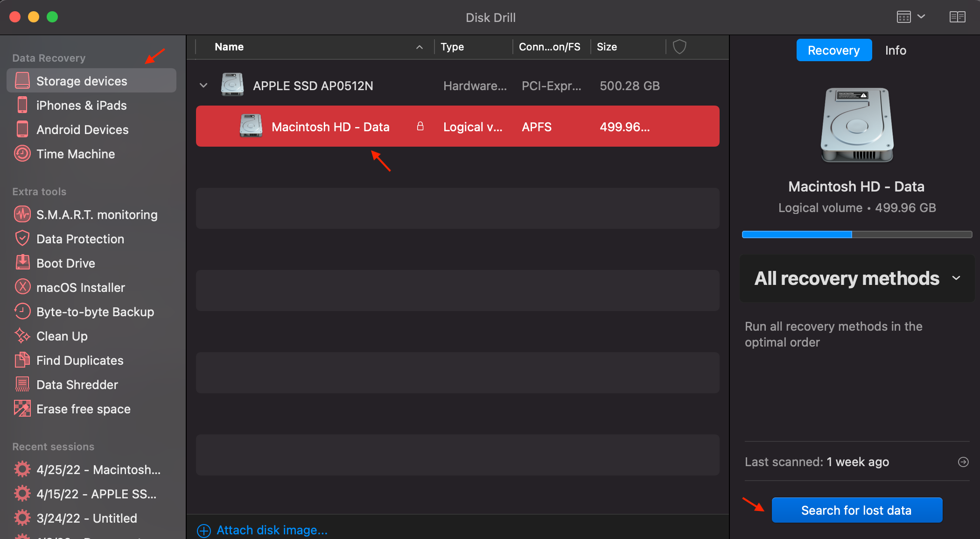The image size is (980, 539).
Task: Click the Byte-to-byte Backup icon
Action: coord(21,312)
